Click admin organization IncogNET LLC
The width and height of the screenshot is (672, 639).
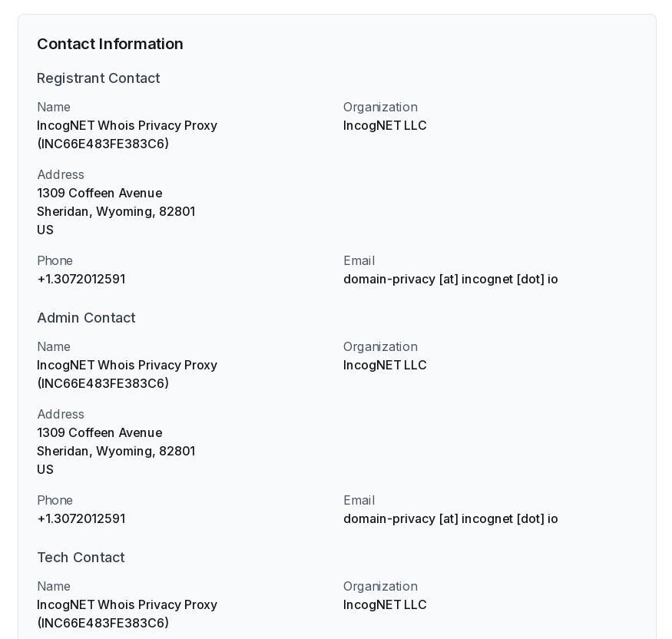(x=385, y=365)
